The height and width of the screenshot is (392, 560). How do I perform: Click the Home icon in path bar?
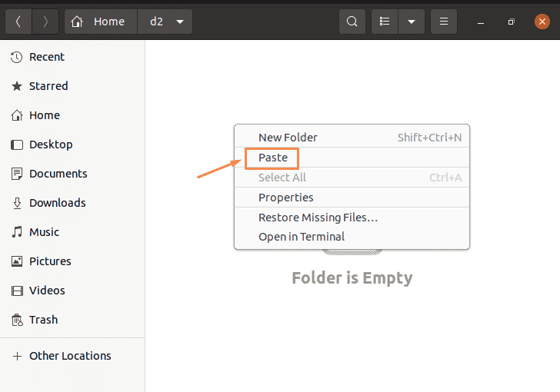click(x=77, y=22)
